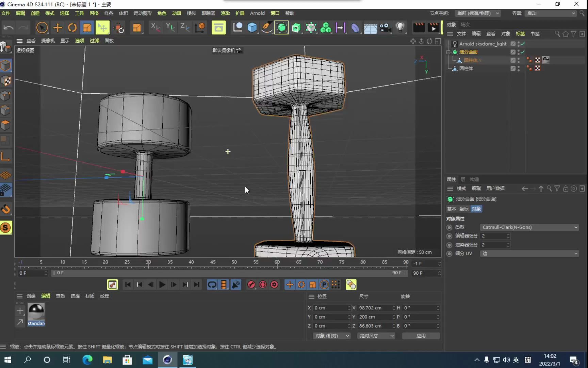588x368 pixels.
Task: Click the light creation icon in toolbar
Action: (x=400, y=28)
